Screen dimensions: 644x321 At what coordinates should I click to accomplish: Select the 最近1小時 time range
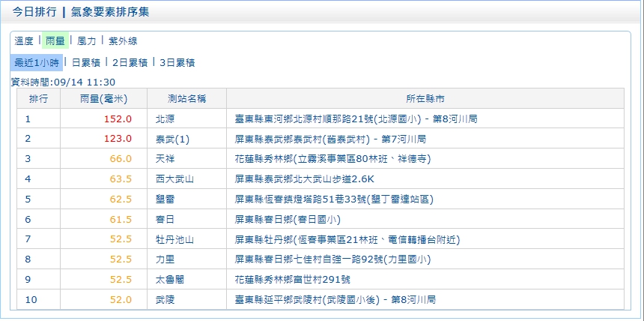click(36, 63)
